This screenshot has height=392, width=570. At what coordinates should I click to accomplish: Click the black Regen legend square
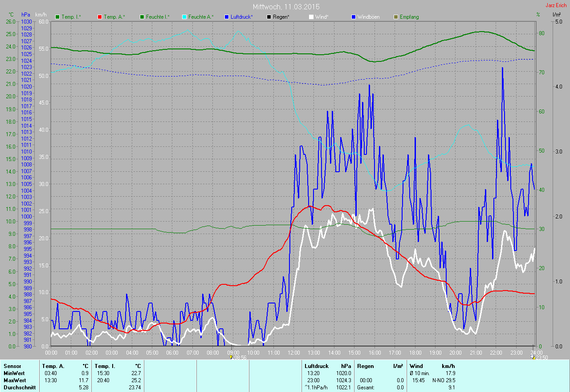coord(269,17)
